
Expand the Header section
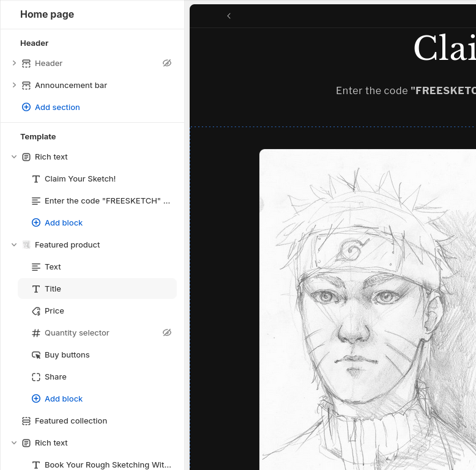click(14, 64)
